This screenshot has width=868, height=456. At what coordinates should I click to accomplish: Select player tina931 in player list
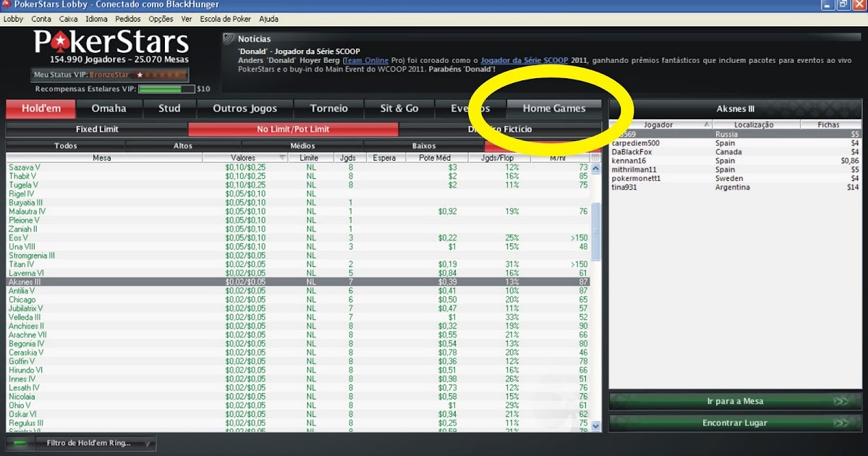[x=735, y=187]
